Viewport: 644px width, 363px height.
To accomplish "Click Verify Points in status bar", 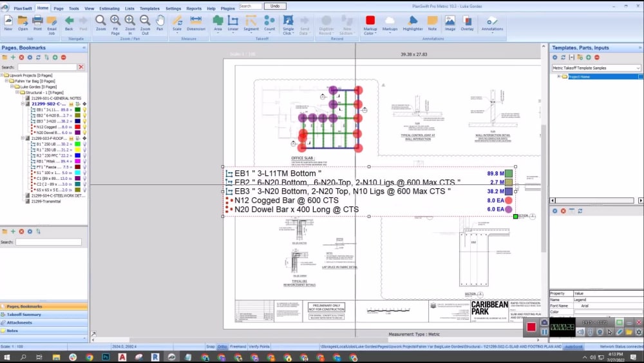I will 259,346.
